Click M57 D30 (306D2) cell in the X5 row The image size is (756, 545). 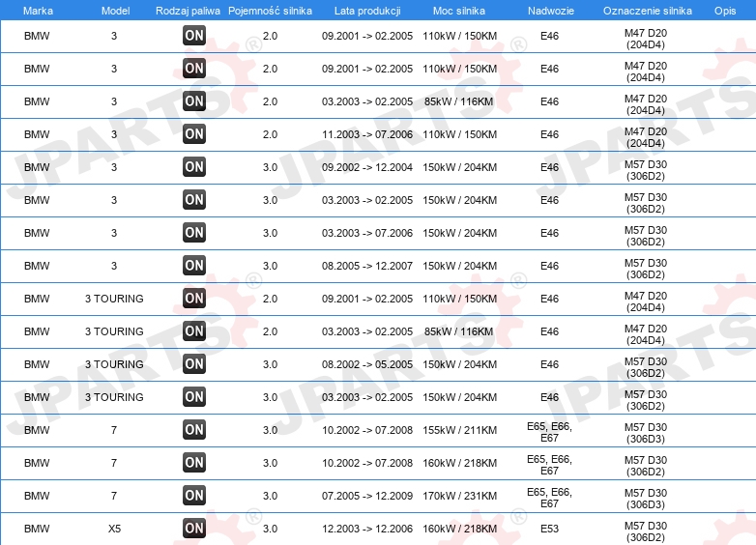646,531
